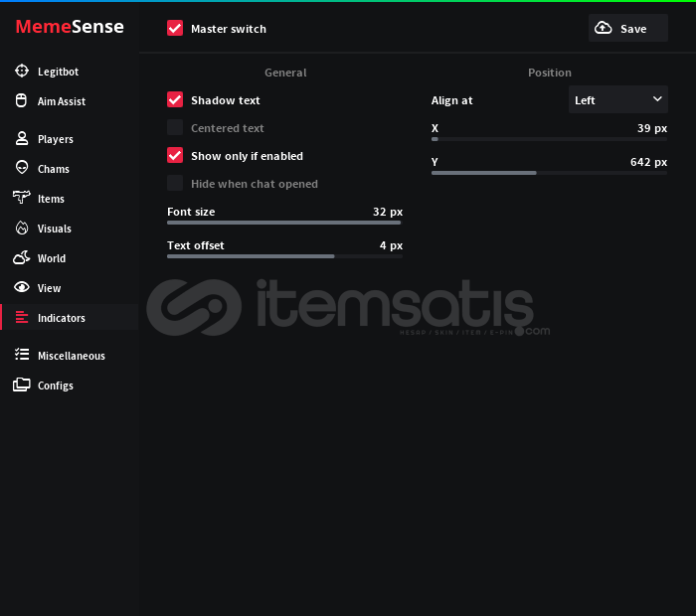Click the General section heading
The height and width of the screenshot is (616, 696).
(285, 73)
